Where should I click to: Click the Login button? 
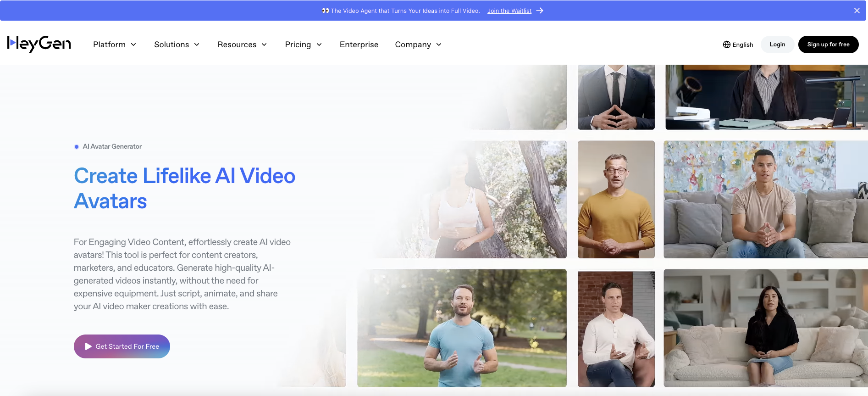tap(777, 45)
